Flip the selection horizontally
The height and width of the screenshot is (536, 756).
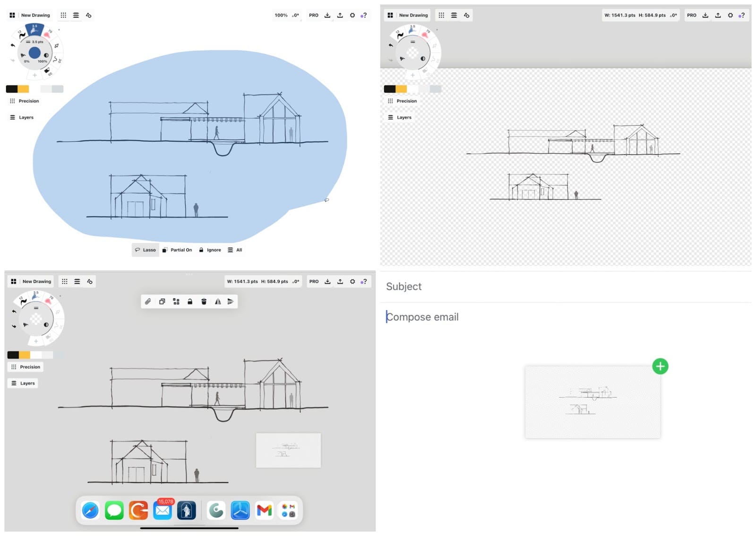click(218, 301)
